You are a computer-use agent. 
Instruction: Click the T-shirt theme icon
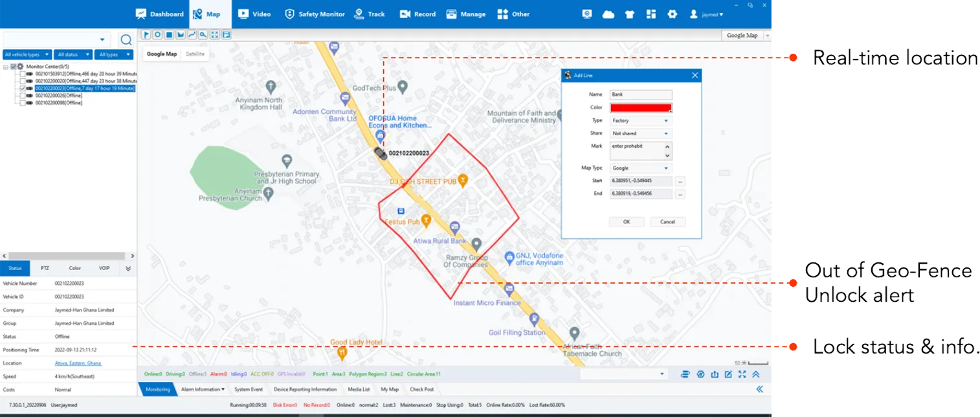[x=630, y=14]
